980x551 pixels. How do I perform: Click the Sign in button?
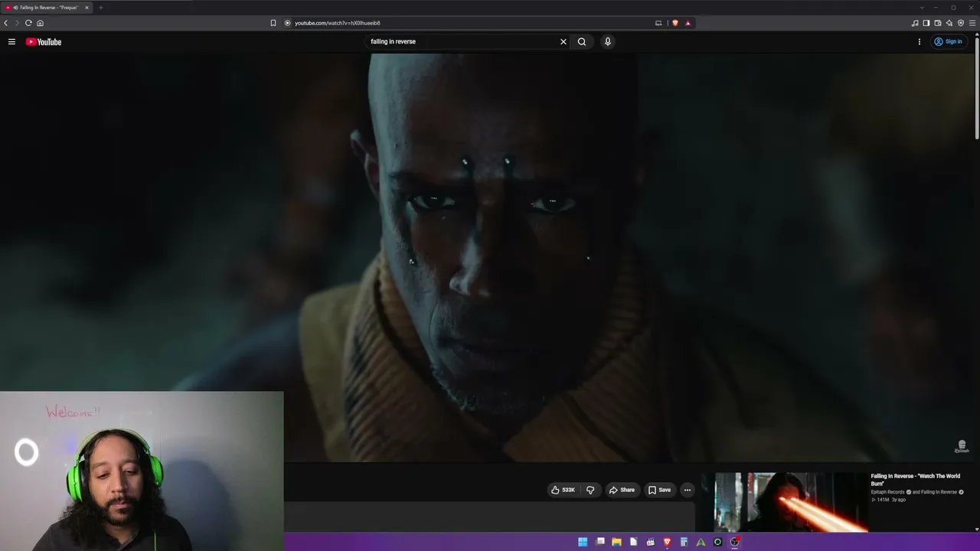coord(949,41)
